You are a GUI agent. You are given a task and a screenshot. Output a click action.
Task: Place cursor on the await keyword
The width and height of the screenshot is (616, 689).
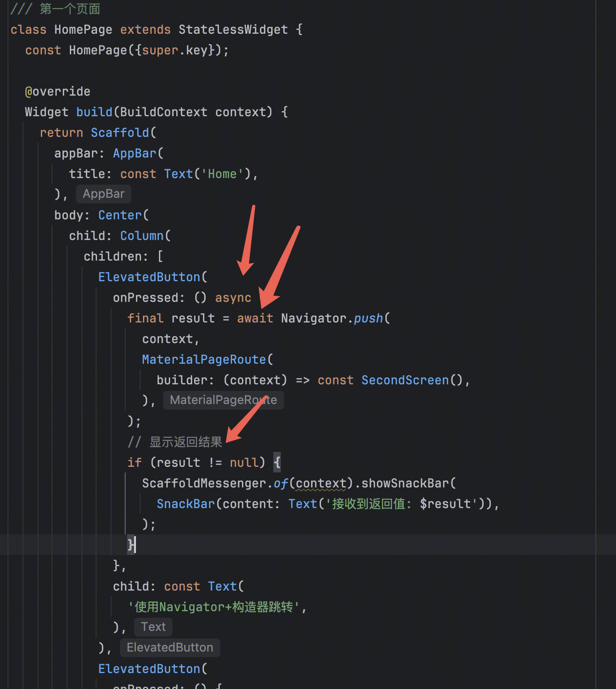coord(255,318)
